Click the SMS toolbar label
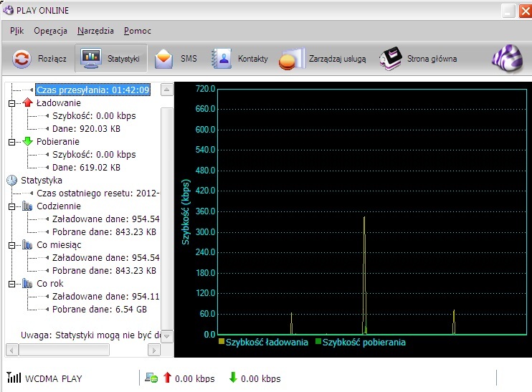This screenshot has height=392, width=532. 189,59
